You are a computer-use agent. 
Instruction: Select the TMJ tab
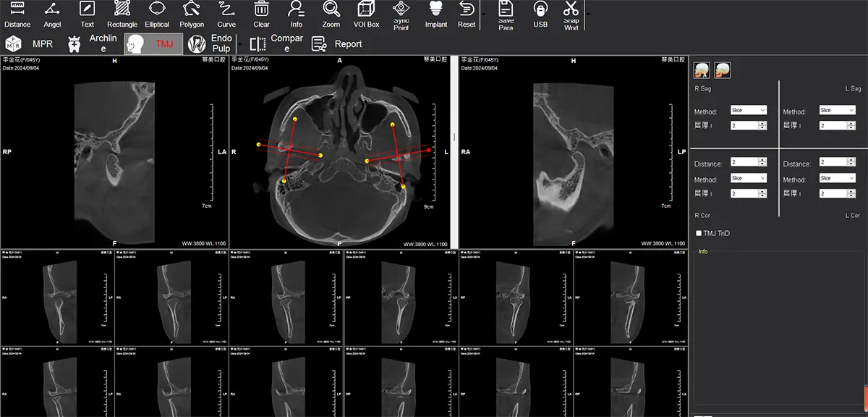(x=153, y=44)
